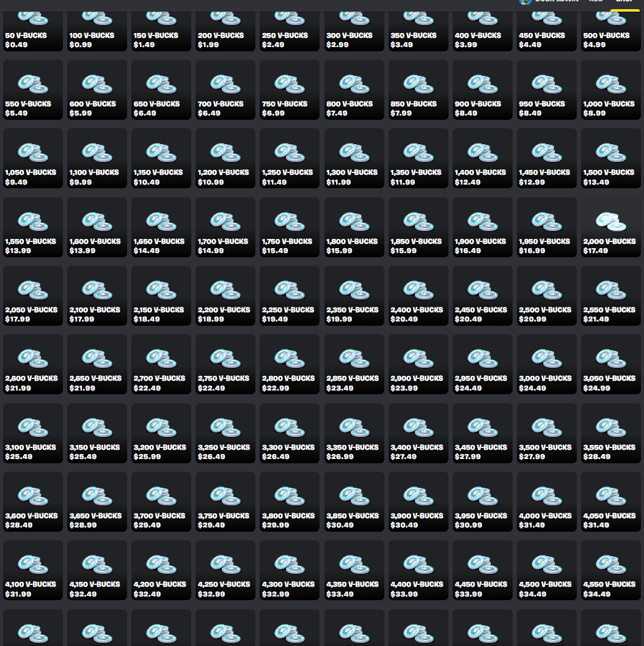Click the coin icon above 1,250 V-Bucks
The height and width of the screenshot is (646, 644).
tap(290, 152)
